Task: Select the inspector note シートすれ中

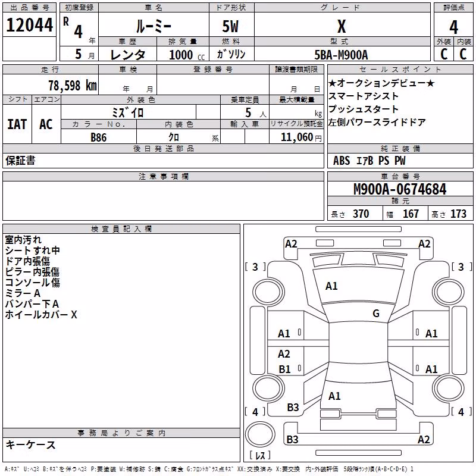Action: tap(32, 250)
